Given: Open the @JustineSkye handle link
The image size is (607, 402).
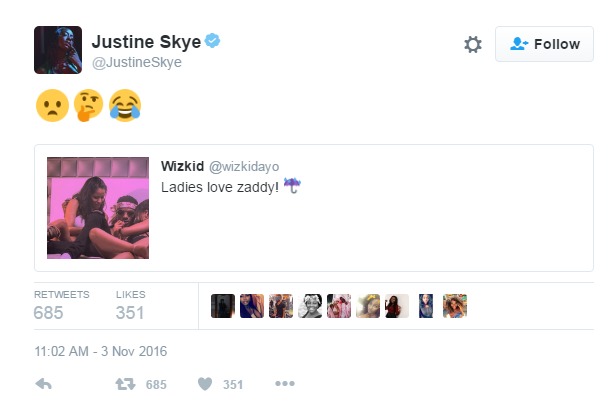Looking at the screenshot, I should tap(137, 62).
